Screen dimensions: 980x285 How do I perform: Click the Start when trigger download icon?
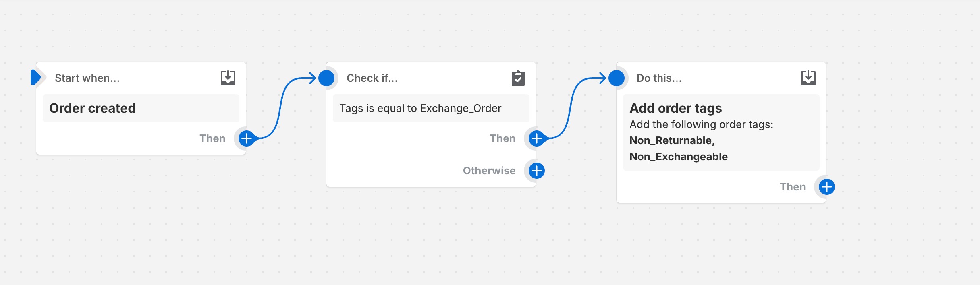(228, 78)
